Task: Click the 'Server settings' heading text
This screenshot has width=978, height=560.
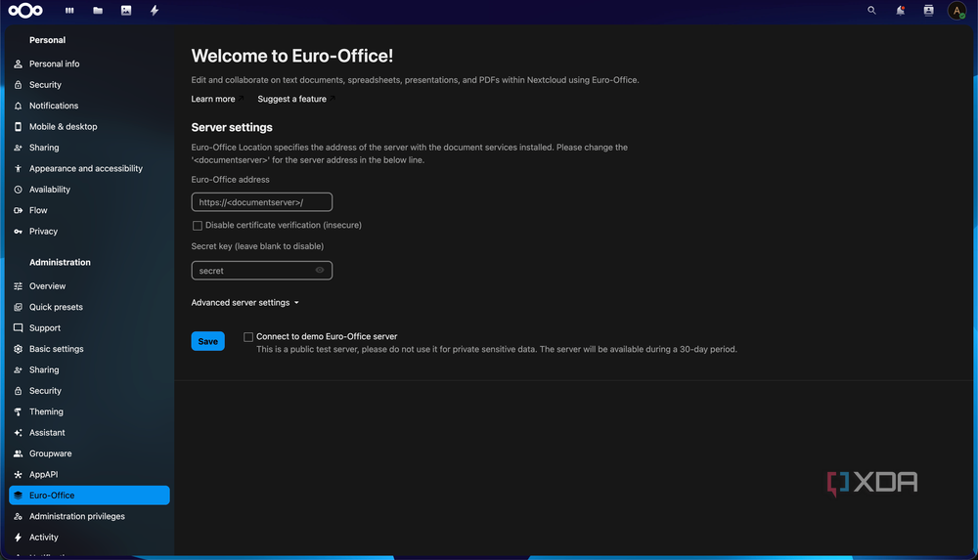Action: coord(232,127)
